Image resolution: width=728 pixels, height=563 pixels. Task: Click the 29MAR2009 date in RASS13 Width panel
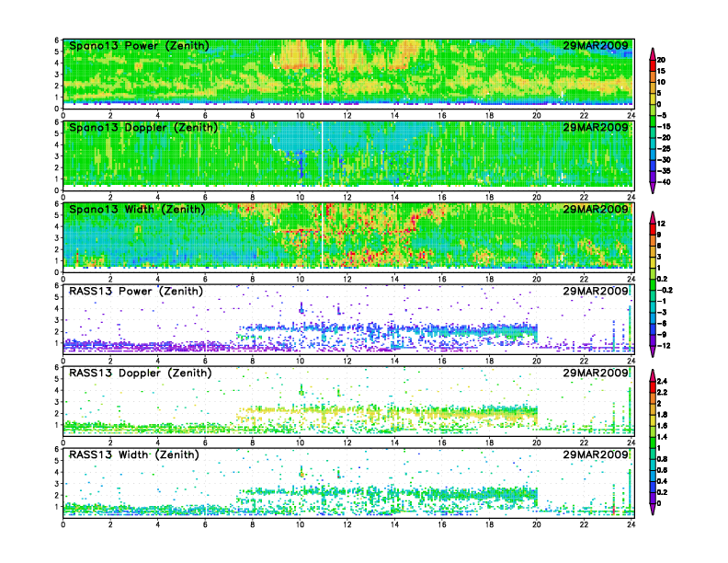pos(596,454)
